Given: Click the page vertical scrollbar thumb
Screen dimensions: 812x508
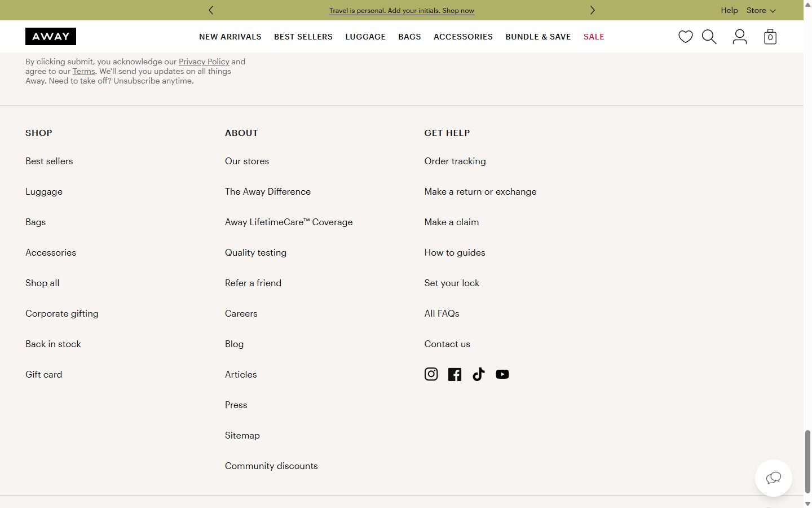Looking at the screenshot, I should 807,461.
